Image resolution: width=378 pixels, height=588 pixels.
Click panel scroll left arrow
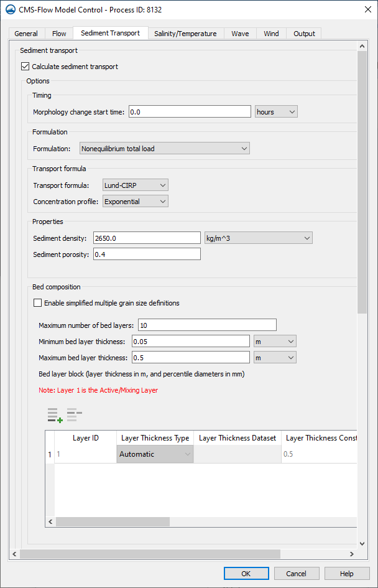pos(14,554)
